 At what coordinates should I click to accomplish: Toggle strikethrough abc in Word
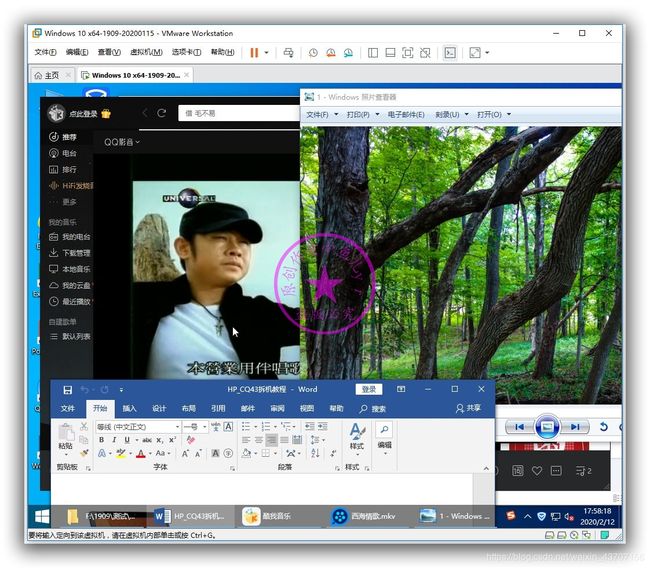point(147,440)
